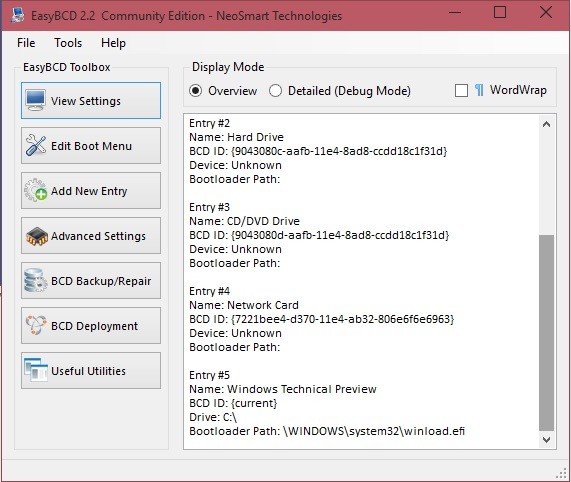This screenshot has width=571, height=482.
Task: Open BCD Deployment button label
Action: pos(94,326)
